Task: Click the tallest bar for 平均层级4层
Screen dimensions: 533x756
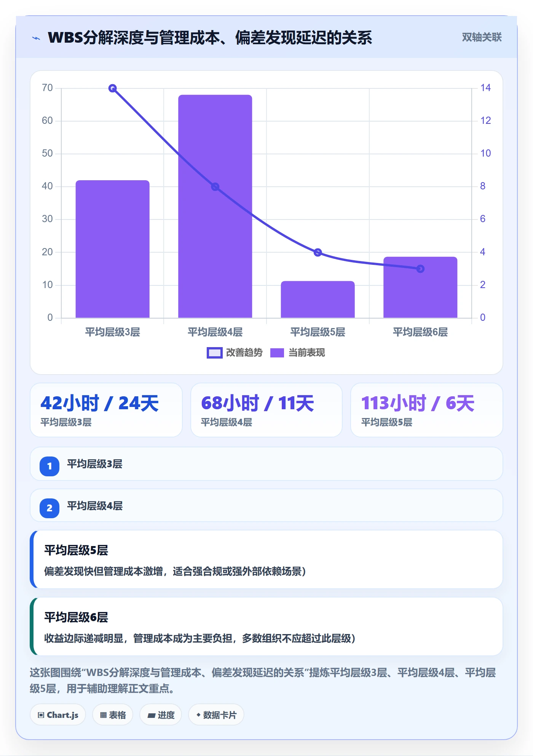Action: 215,206
